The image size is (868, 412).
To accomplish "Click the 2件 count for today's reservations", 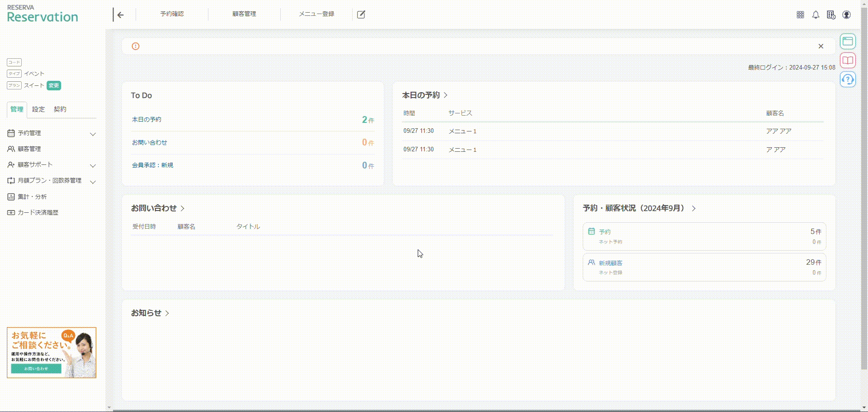I will click(368, 120).
